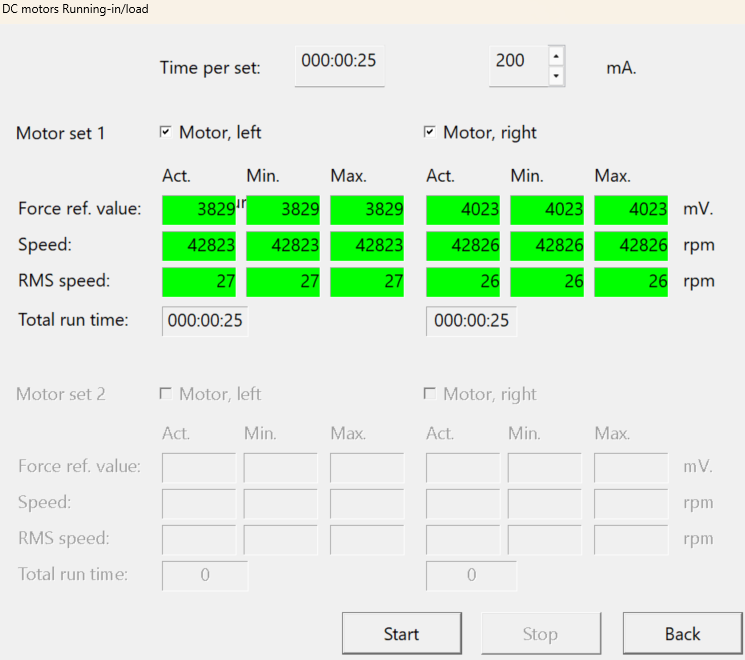Screen dimensions: 745x660
Task: Click the Time per set label
Action: tap(210, 68)
